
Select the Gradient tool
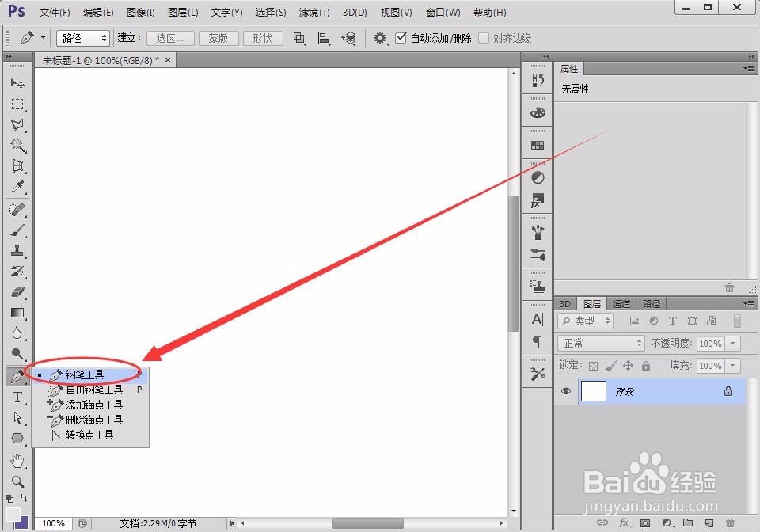pos(17,313)
